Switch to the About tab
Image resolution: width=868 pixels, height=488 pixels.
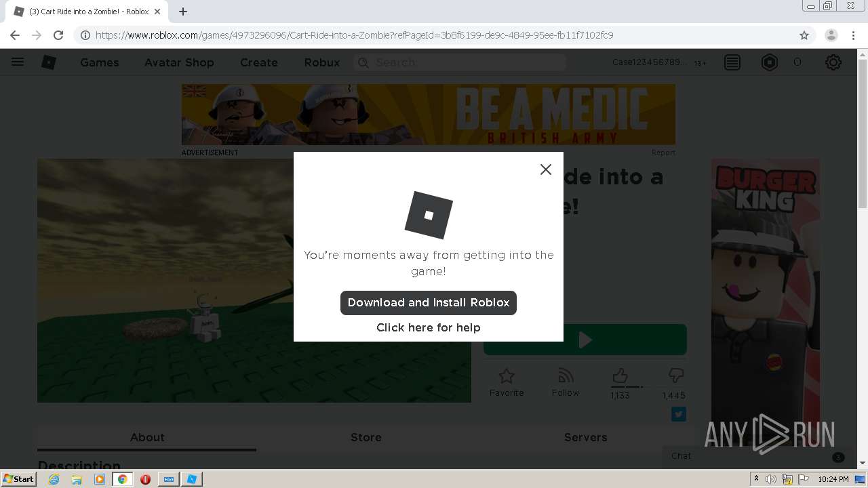click(147, 438)
